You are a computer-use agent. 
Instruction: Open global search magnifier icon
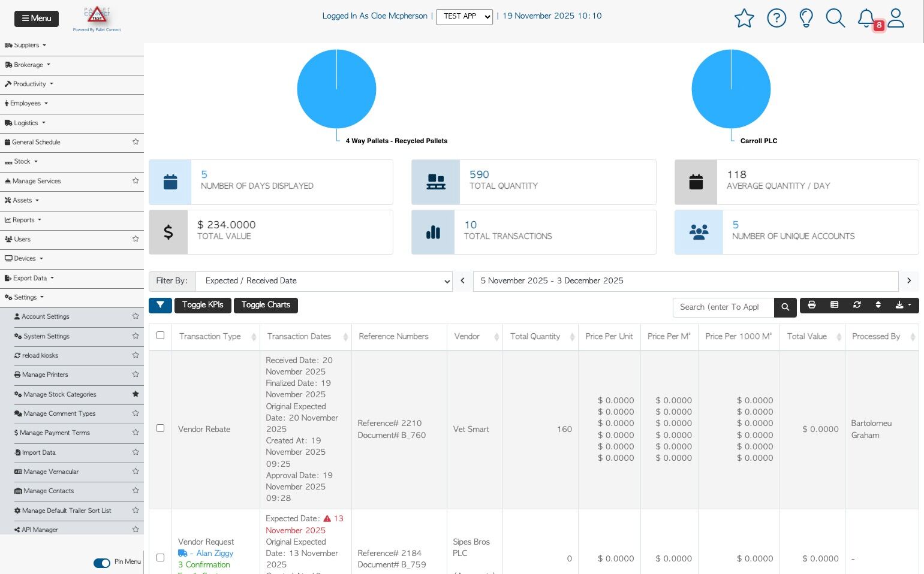click(x=835, y=18)
